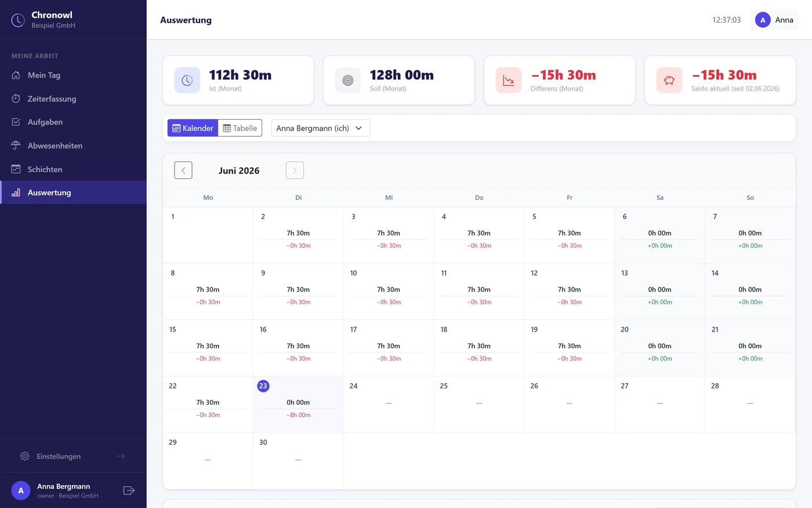This screenshot has height=508, width=812.
Task: Switch to Kalender view
Action: tap(193, 128)
